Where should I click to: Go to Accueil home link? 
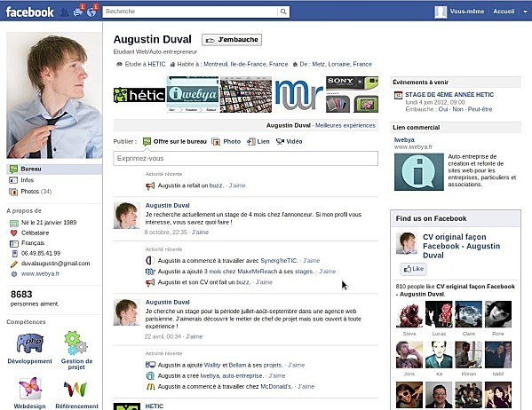(x=504, y=12)
